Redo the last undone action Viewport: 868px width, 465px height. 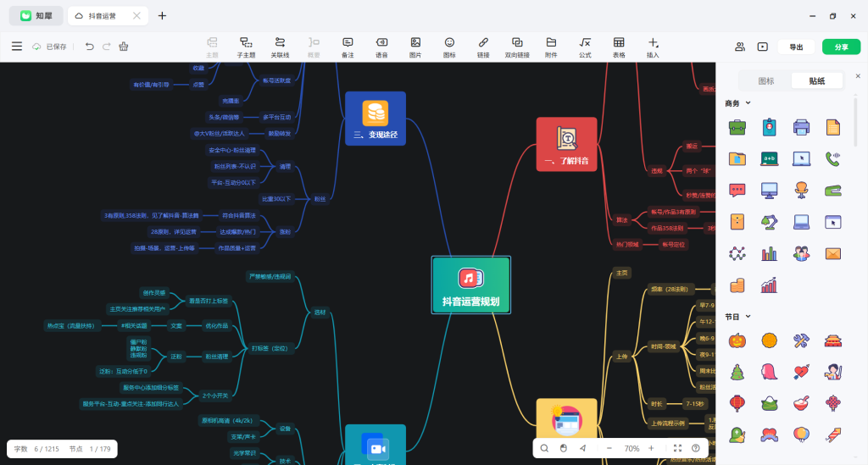tap(106, 47)
